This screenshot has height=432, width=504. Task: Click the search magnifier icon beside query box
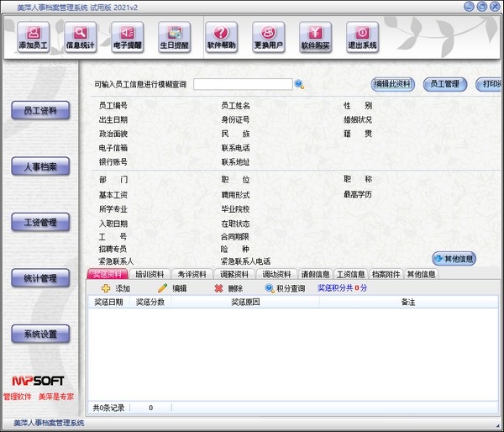(x=299, y=85)
